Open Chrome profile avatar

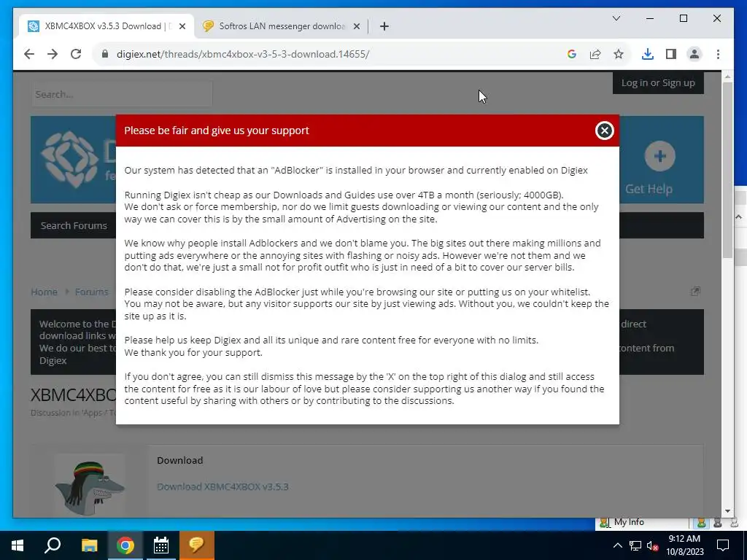[x=694, y=54]
